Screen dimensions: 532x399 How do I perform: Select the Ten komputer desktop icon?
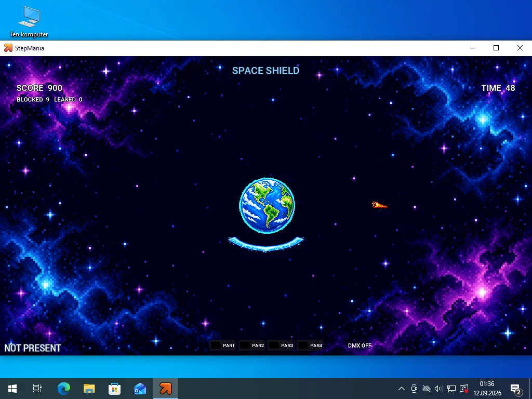point(29,22)
